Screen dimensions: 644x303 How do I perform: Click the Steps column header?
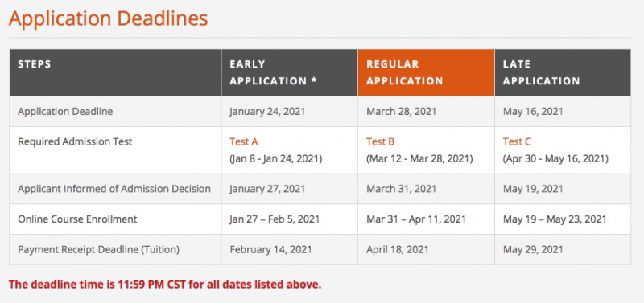tap(115, 72)
